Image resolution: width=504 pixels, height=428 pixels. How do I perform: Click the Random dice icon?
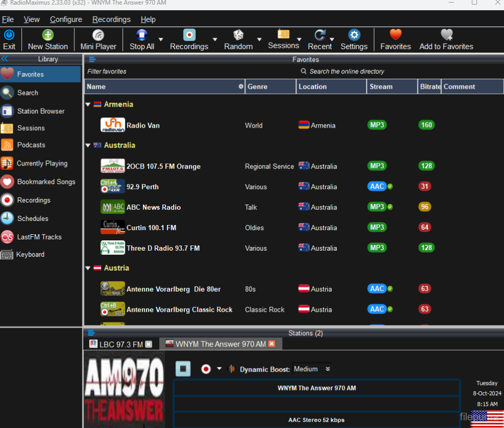pos(238,35)
